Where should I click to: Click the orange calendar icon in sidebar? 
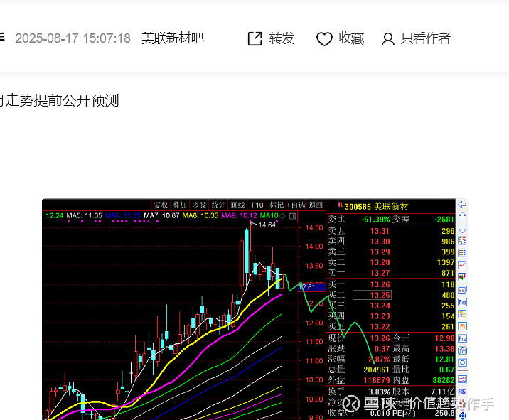pyautogui.click(x=462, y=326)
